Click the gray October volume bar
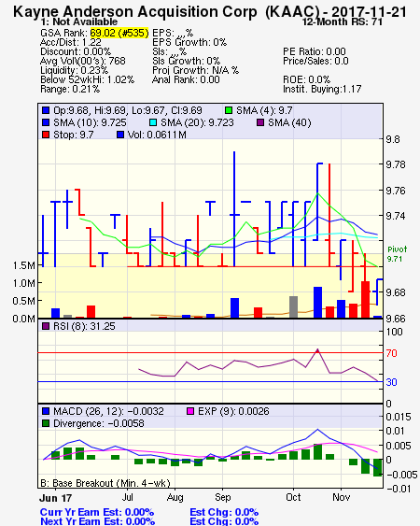This screenshot has width=420, height=526. point(293,307)
